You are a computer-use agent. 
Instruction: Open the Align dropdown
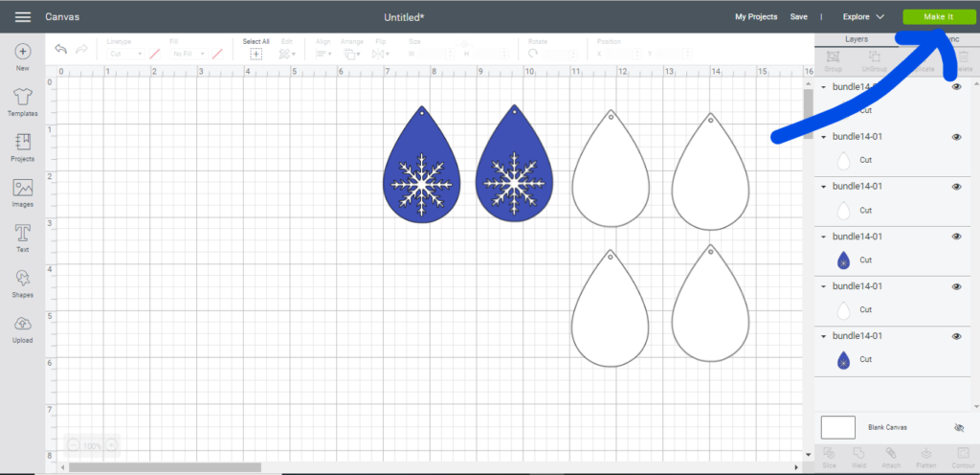[323, 55]
